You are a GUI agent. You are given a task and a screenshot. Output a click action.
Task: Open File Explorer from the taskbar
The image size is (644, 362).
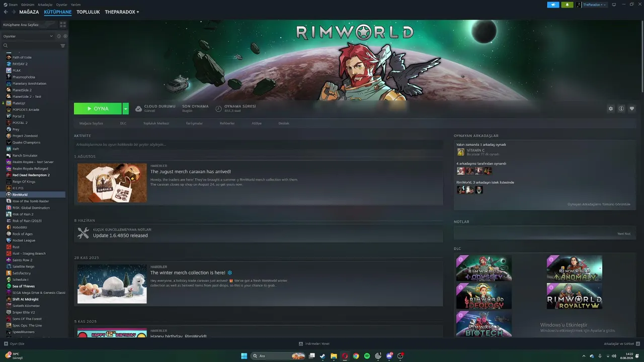(334, 356)
